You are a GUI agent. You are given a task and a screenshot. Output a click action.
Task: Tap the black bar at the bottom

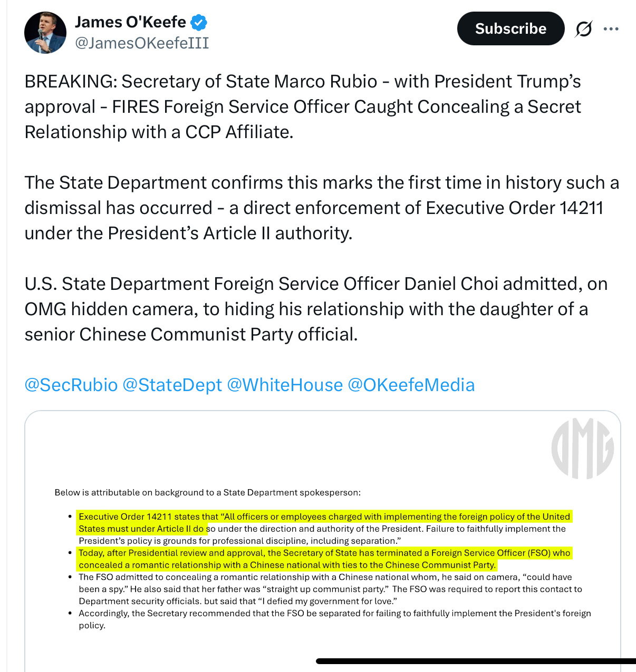pos(476,661)
